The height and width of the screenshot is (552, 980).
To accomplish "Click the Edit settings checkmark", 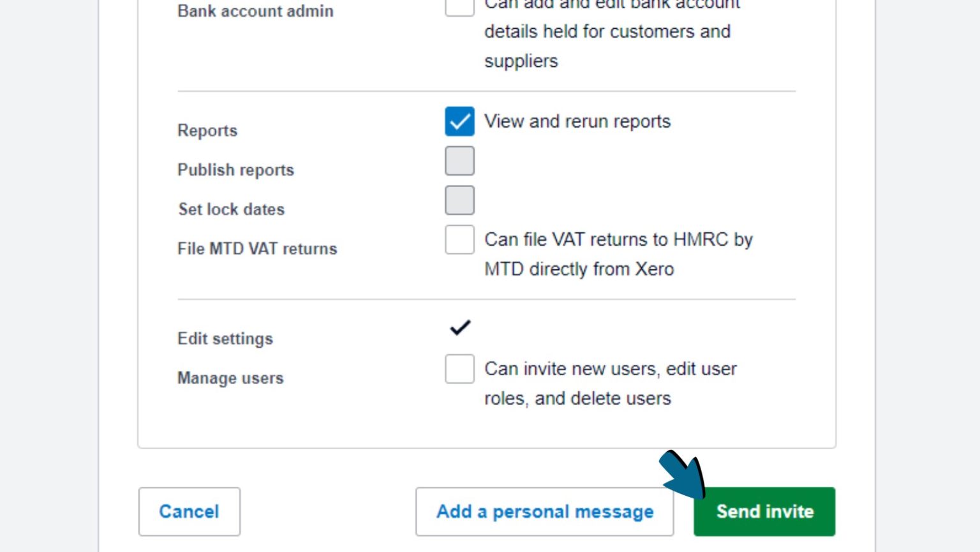I will tap(459, 327).
